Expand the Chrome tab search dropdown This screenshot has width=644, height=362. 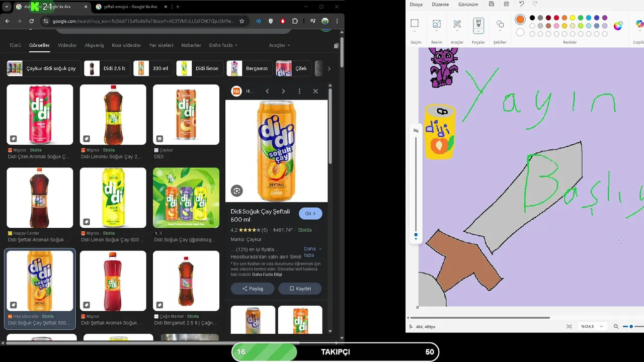tap(7, 7)
